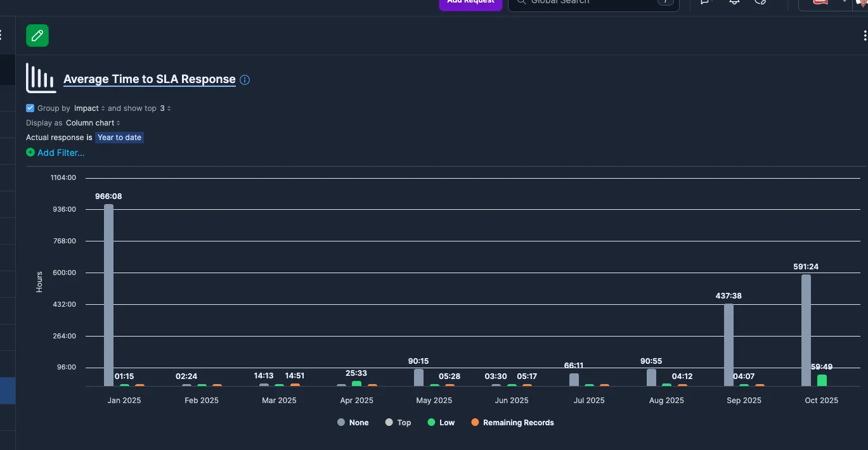Click the Oct 2025 None bar labeled 591:24
This screenshot has width=868, height=450.
click(806, 330)
